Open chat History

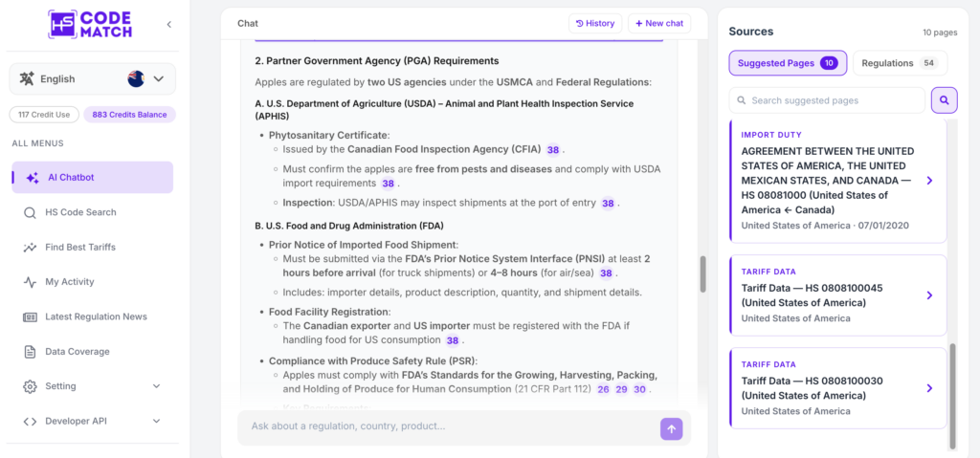click(595, 23)
